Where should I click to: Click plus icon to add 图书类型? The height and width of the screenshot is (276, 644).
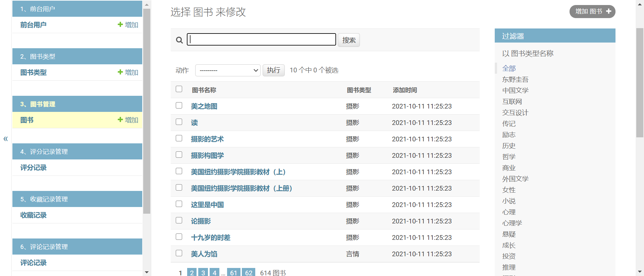[120, 72]
